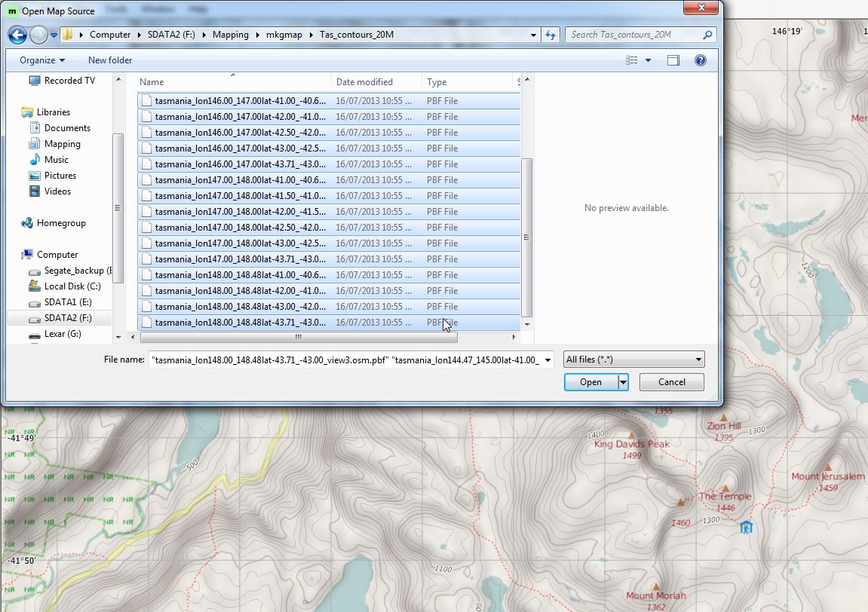Open the Local Disk (C:) drive icon

35,286
